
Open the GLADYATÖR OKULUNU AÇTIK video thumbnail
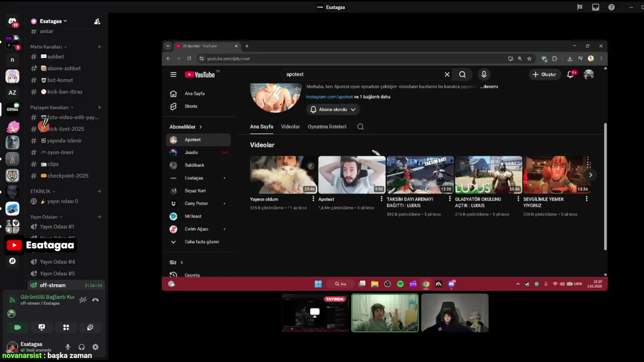[x=489, y=174]
